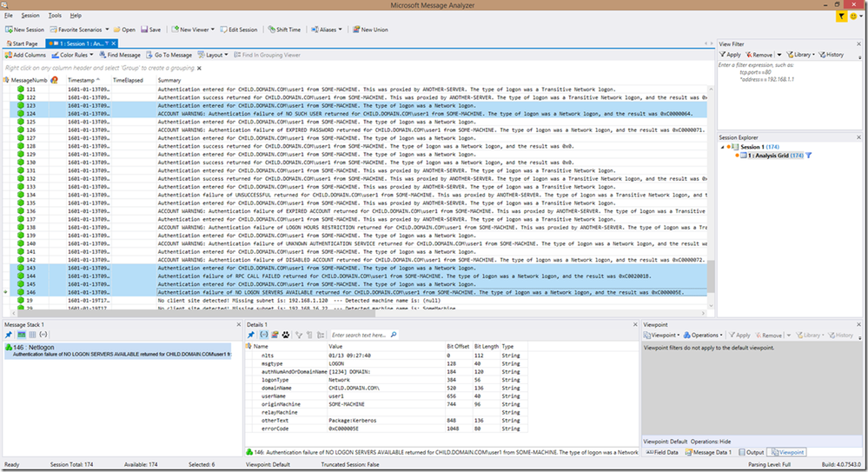Open the Help menu
868x472 pixels.
76,16
